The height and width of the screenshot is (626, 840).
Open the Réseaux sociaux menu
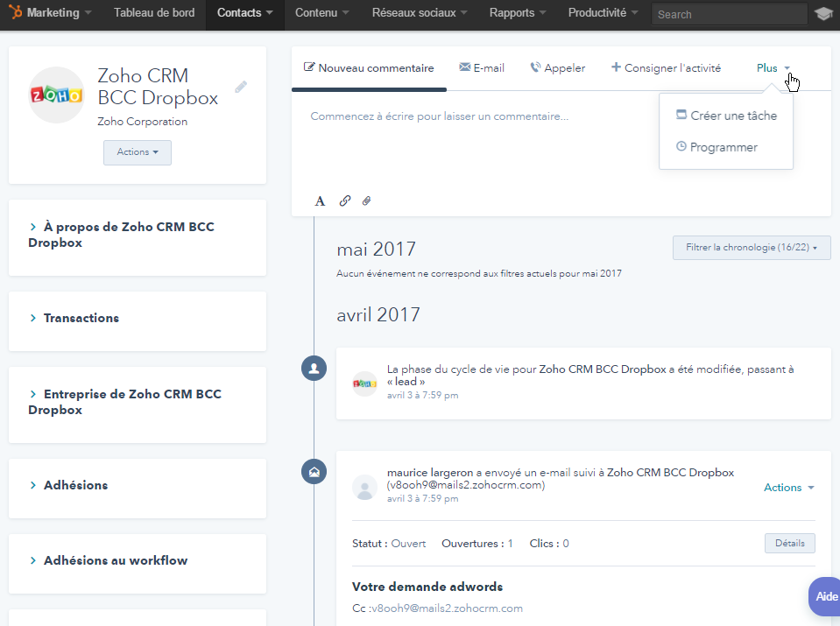(420, 13)
